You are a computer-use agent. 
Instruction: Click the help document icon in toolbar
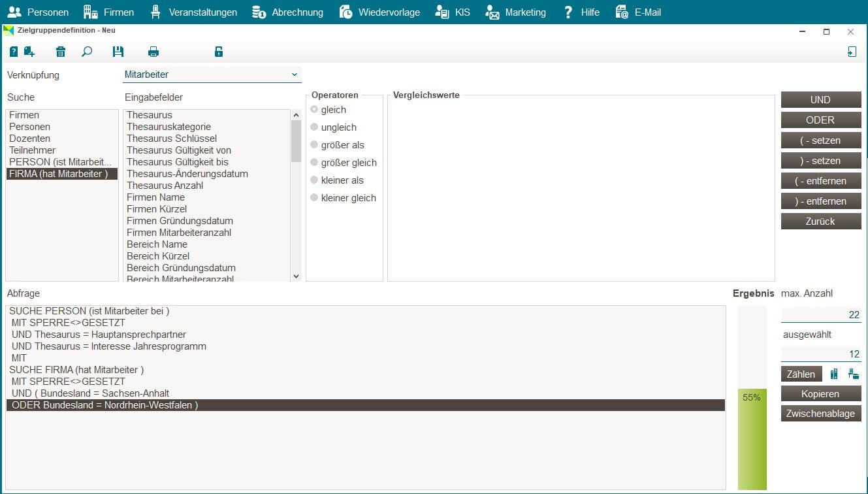(x=14, y=52)
